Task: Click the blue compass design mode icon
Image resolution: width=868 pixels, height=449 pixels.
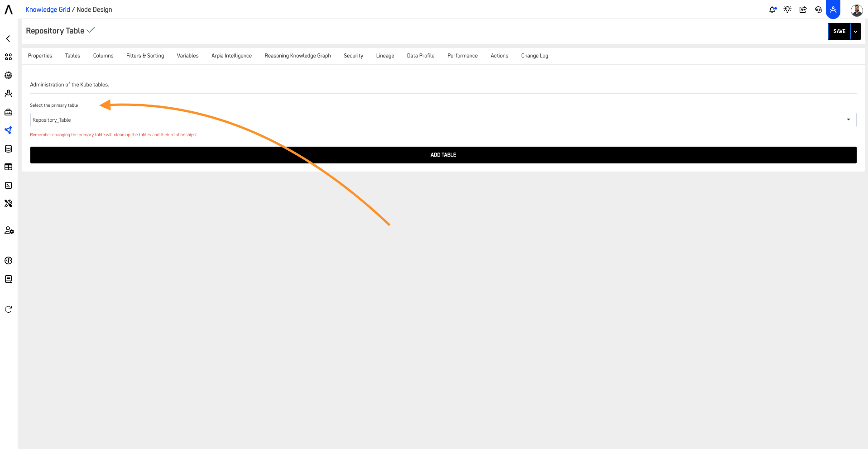Action: (x=833, y=9)
